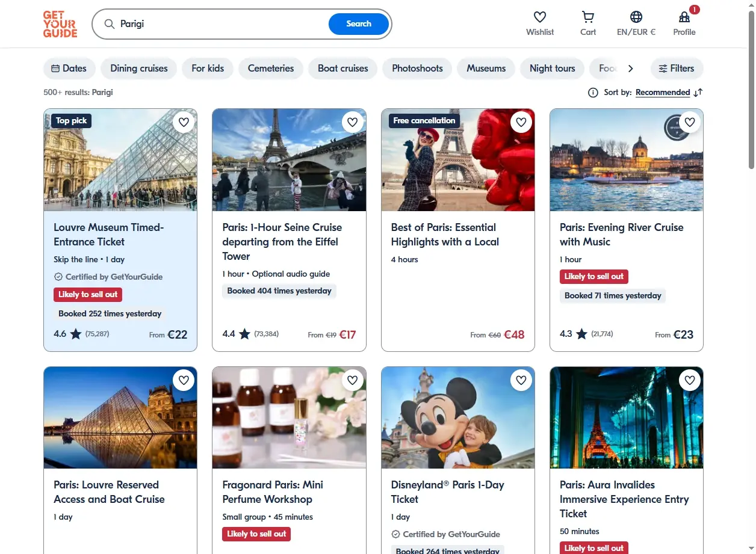Open the EN/EUR language globe
The image size is (756, 554).
tap(636, 17)
